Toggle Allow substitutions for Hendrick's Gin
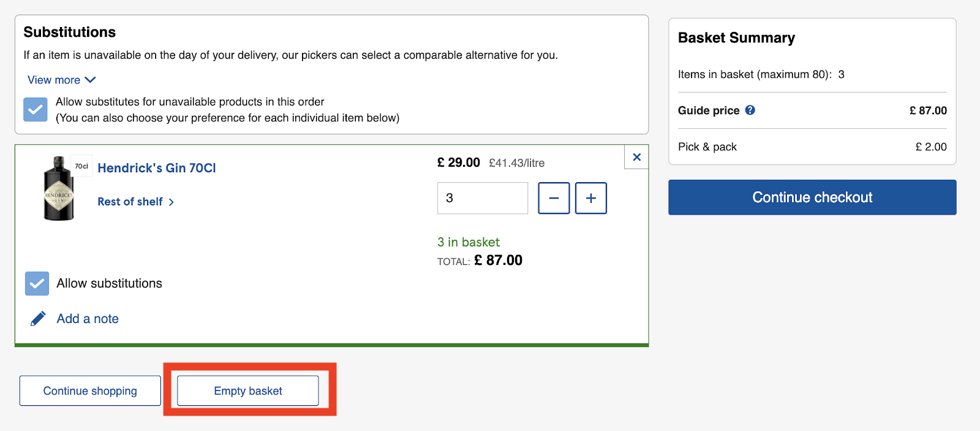980x431 pixels. [37, 283]
